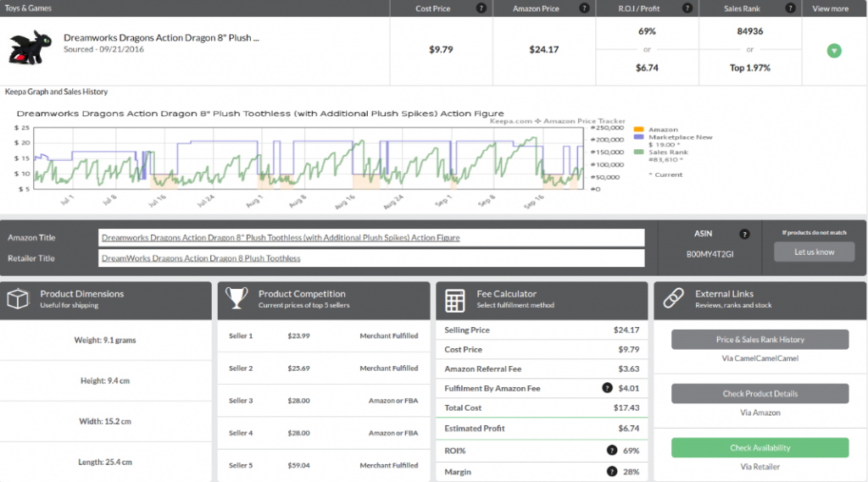
Task: Click the Amazon Price help icon
Action: pyautogui.click(x=584, y=8)
